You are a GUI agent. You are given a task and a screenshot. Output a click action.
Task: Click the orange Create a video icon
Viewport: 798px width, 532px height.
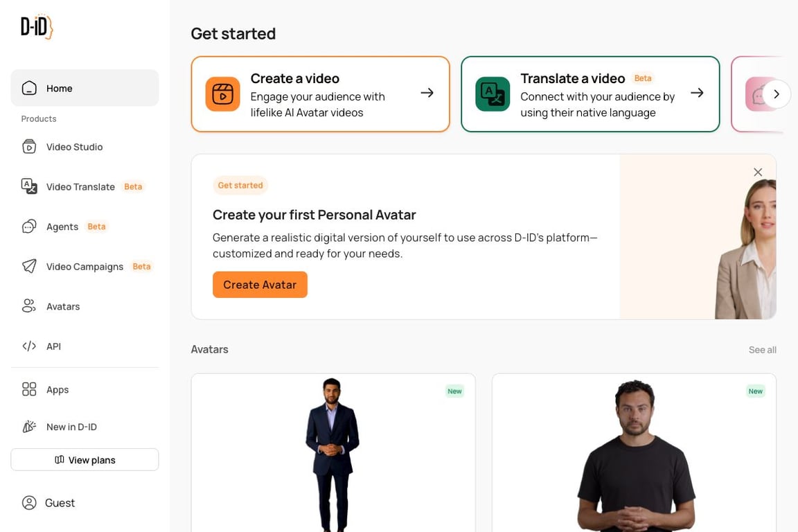[x=222, y=94]
